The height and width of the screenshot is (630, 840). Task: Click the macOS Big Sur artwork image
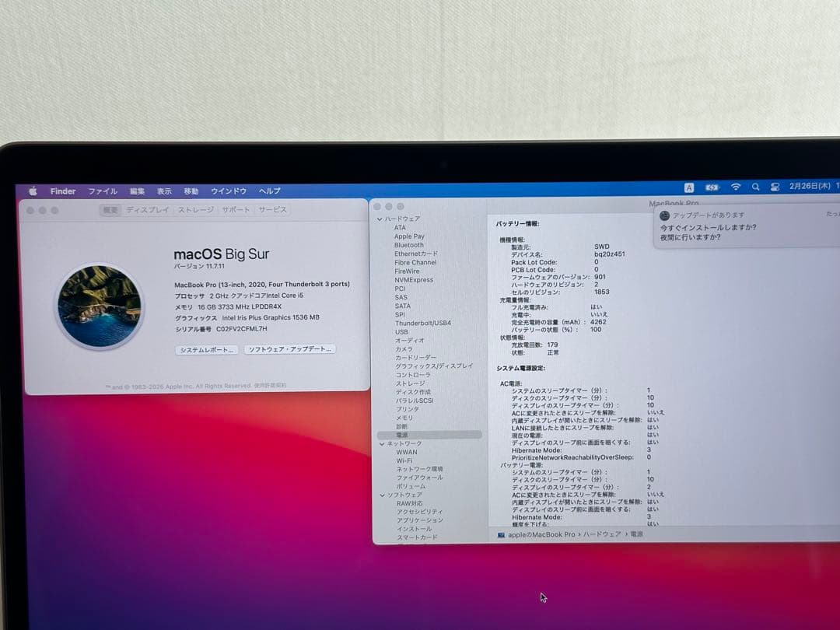point(100,306)
